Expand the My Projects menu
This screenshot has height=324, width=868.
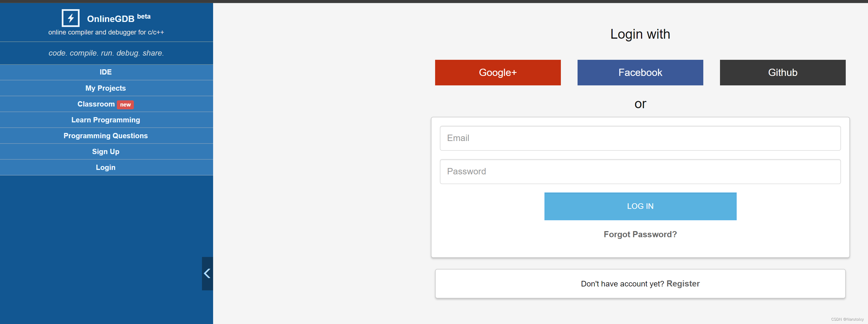105,88
